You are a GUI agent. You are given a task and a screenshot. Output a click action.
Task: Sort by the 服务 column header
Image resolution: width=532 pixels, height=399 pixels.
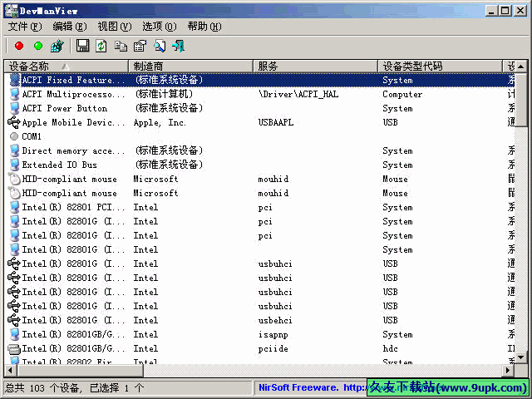pyautogui.click(x=315, y=66)
